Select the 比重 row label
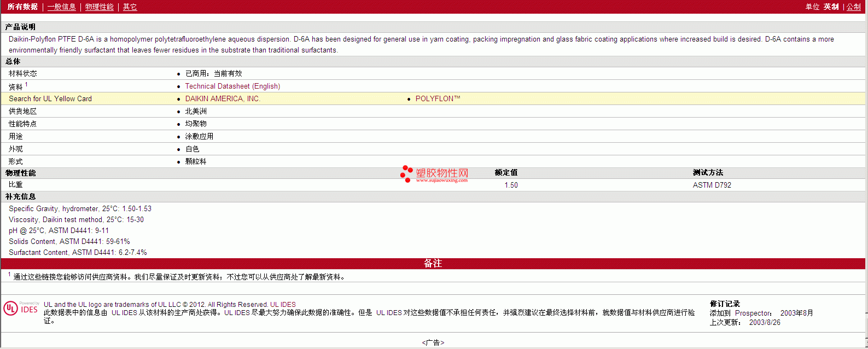This screenshot has height=349, width=868. point(16,185)
